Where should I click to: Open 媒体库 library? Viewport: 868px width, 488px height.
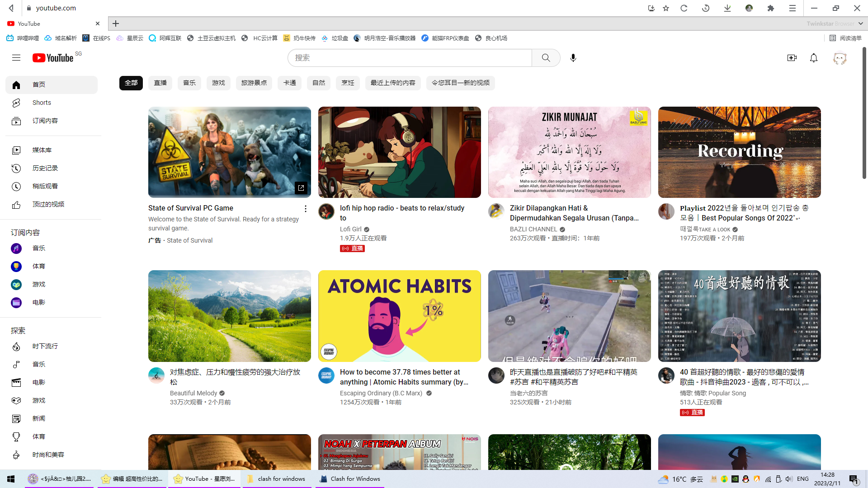tap(52, 150)
